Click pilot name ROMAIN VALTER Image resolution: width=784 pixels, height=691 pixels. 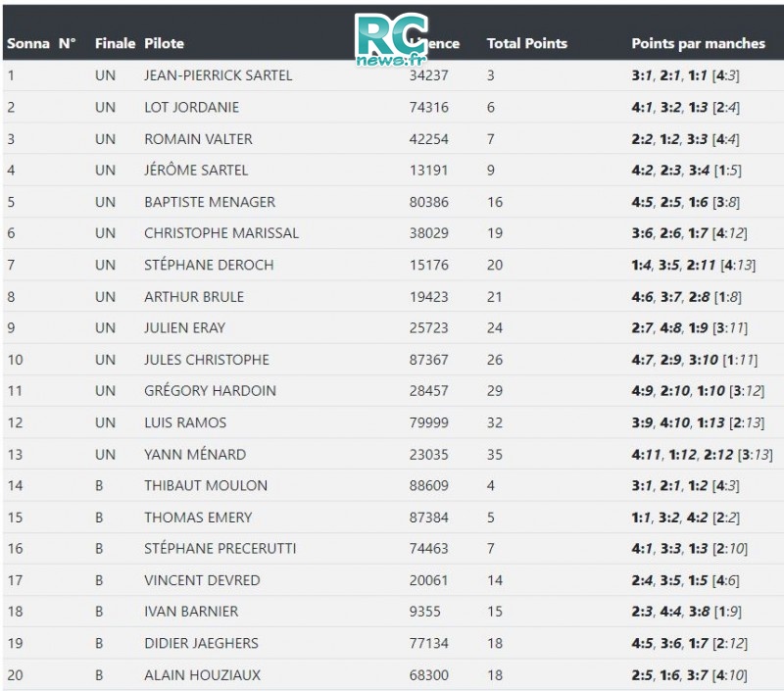click(x=199, y=138)
